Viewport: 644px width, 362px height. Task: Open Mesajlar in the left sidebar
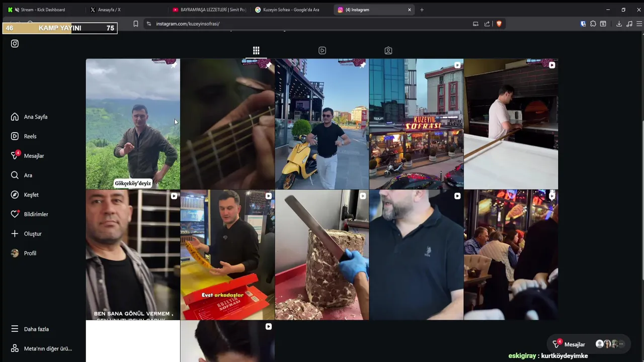tap(27, 156)
